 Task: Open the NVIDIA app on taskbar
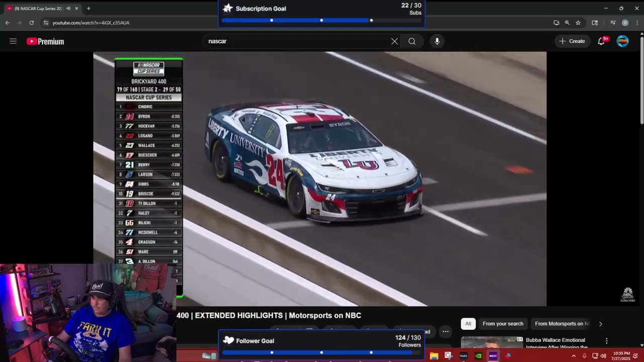pyautogui.click(x=478, y=356)
